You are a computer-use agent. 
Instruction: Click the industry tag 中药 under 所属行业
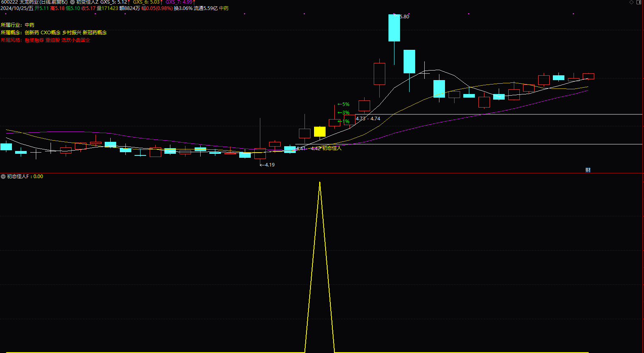(x=29, y=25)
